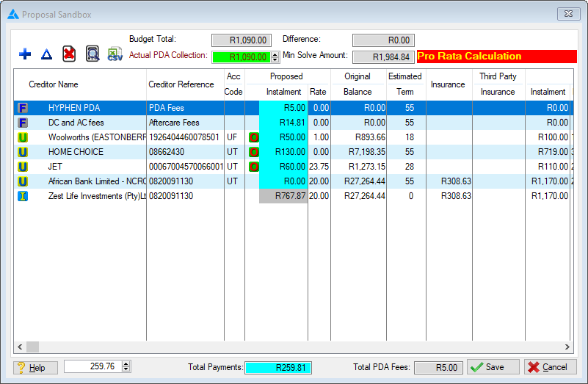Click the Actual PDA Collection spinner arrows
This screenshot has width=588, height=384.
click(275, 57)
